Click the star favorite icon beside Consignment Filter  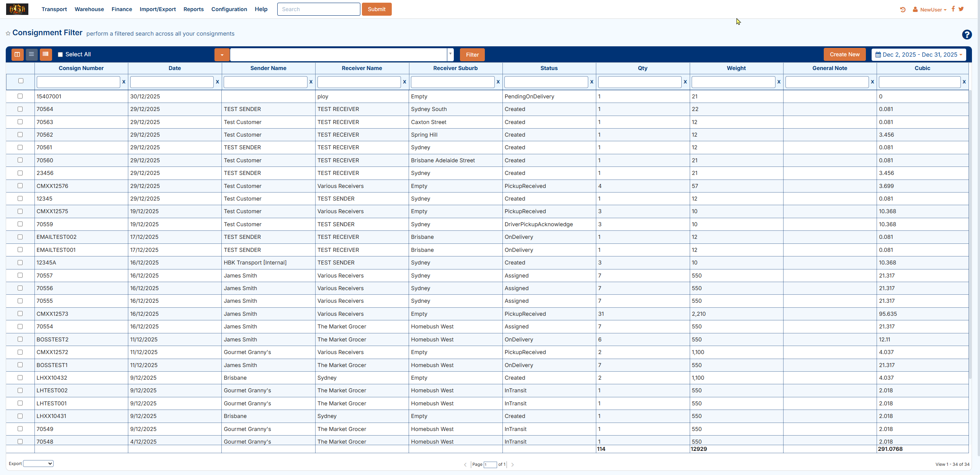click(x=8, y=34)
